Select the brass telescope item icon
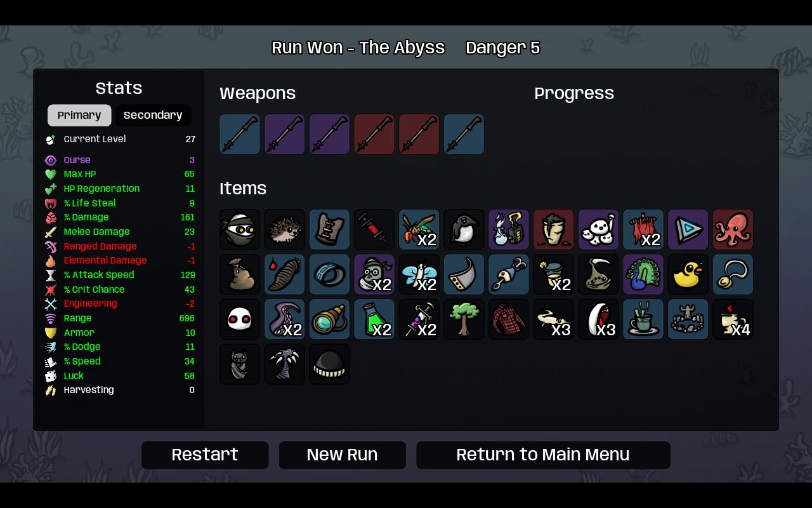 click(x=329, y=319)
